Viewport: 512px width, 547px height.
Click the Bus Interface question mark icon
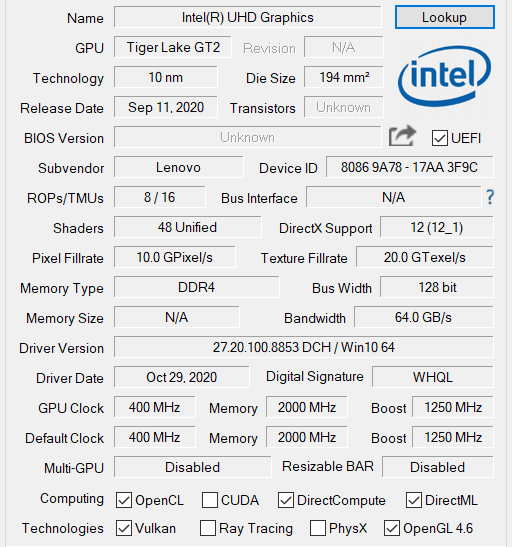coord(490,197)
